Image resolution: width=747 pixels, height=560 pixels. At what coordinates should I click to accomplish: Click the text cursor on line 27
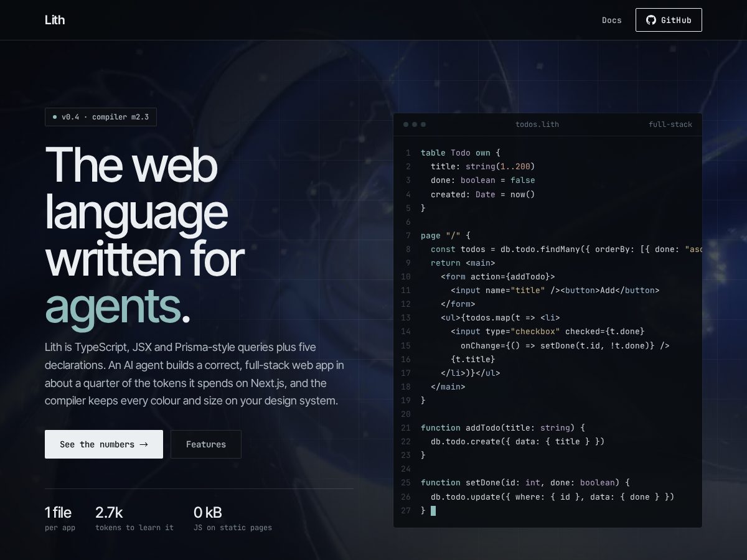[x=433, y=510]
